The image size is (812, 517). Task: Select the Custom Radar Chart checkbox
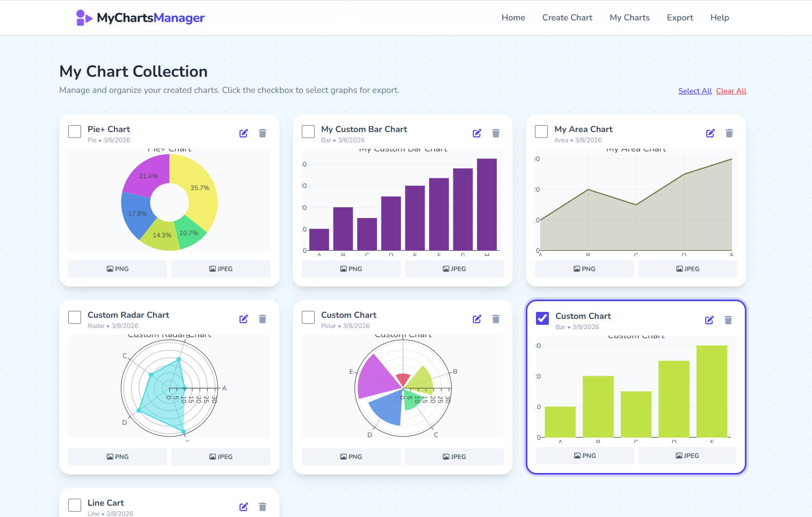74,317
